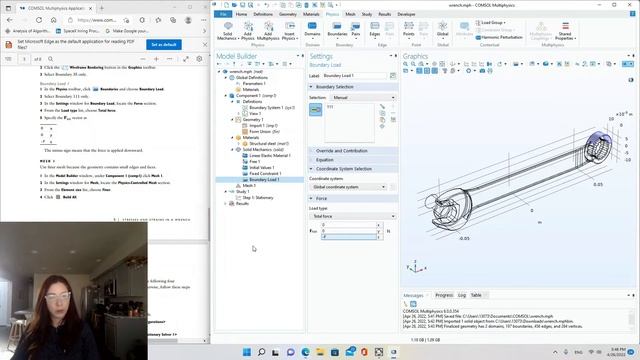Switch to the Developer ribbon tab
Screen dimensions: 640x360
(x=406, y=14)
